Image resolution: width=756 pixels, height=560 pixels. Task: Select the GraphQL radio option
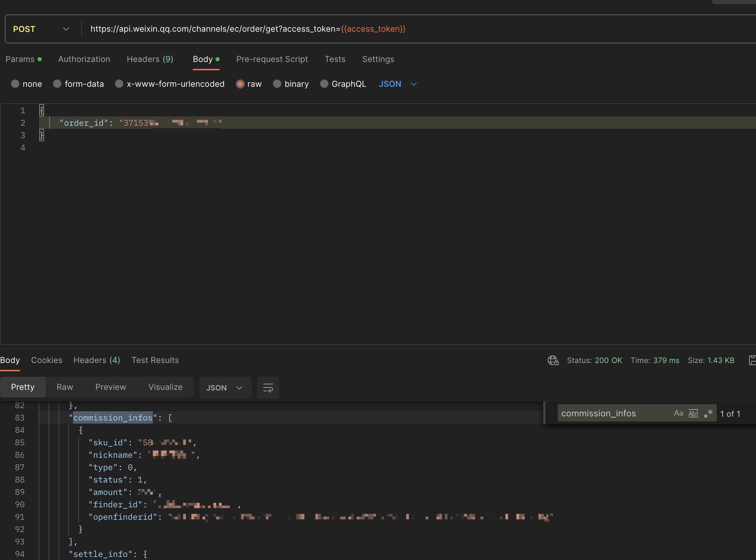click(x=324, y=84)
